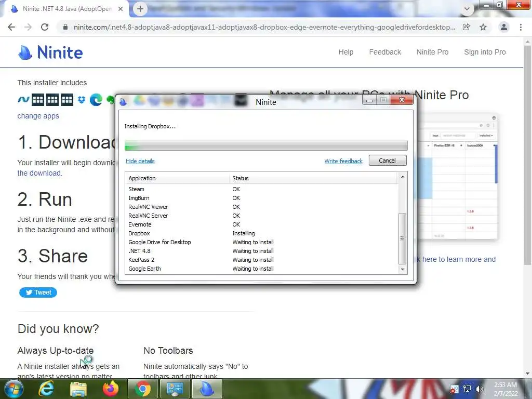Click the Ninite logo on the webpage
The height and width of the screenshot is (399, 532).
(50, 52)
